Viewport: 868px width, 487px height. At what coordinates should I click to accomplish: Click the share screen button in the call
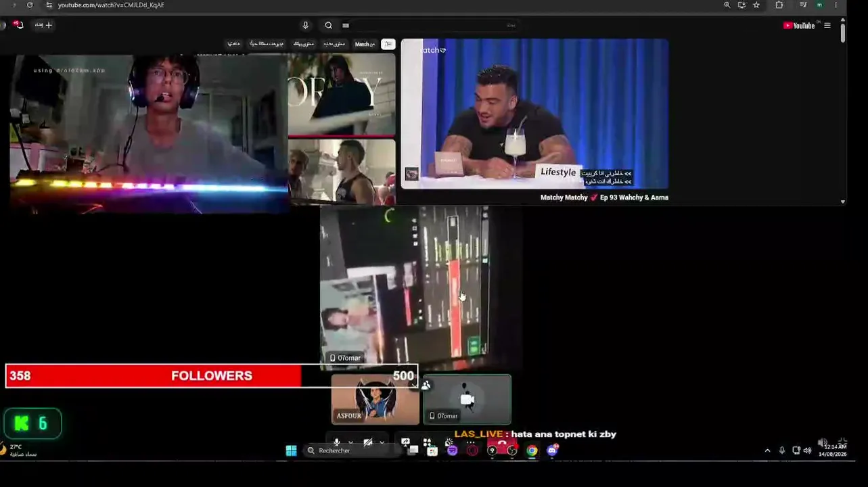coord(405,442)
